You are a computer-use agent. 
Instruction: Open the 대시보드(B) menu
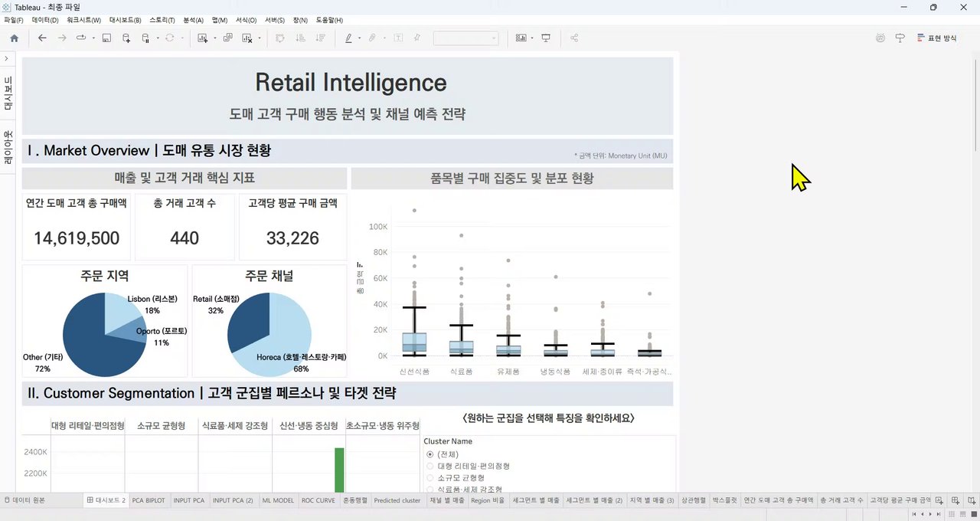(125, 20)
